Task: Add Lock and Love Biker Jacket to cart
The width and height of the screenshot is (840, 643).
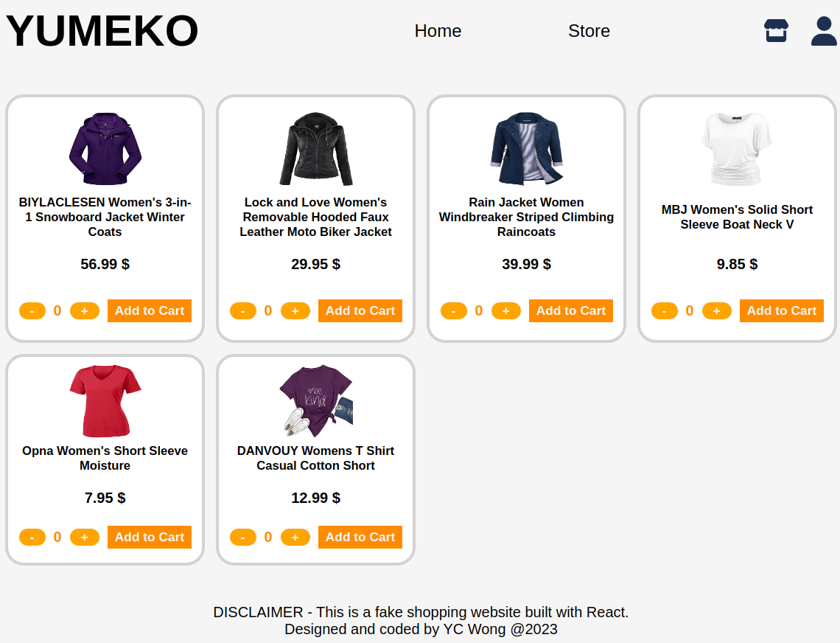Action: pyautogui.click(x=360, y=311)
